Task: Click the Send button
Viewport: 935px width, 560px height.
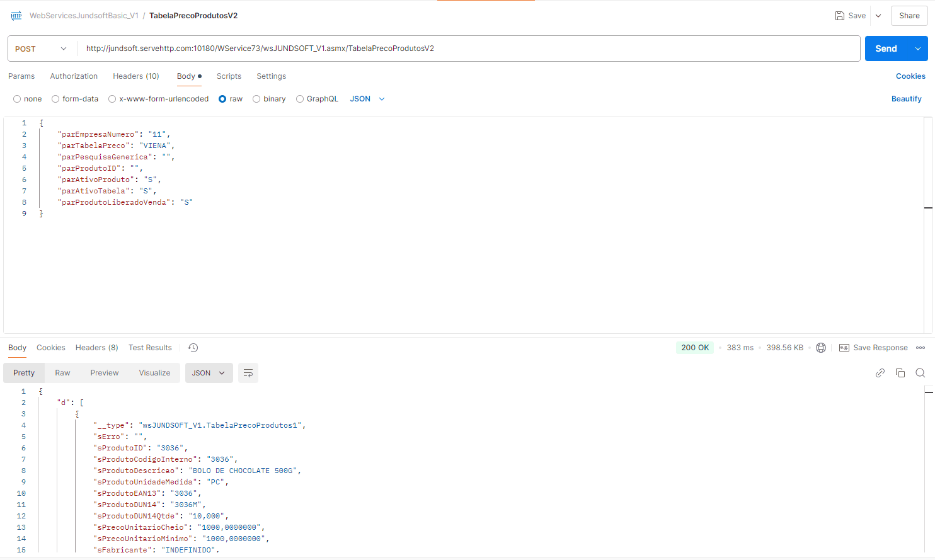Action: point(886,49)
